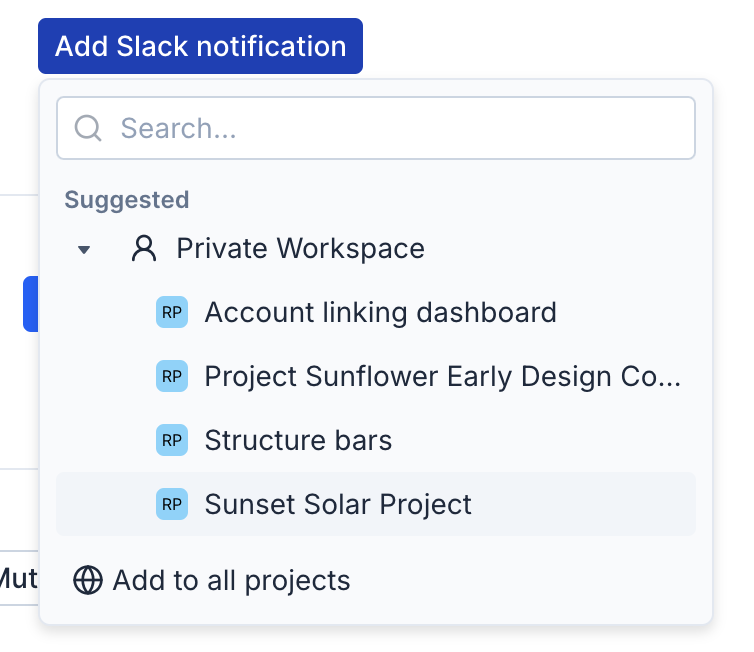Image resolution: width=754 pixels, height=652 pixels.
Task: Choose Account linking dashboard project
Action: (x=380, y=313)
